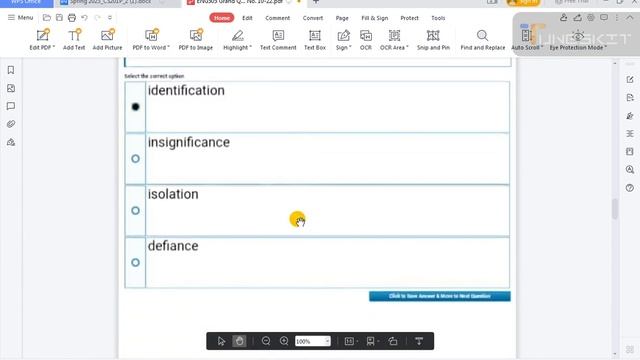The width and height of the screenshot is (640, 360).
Task: Open the edit note icon in right sidebar
Action: tap(630, 79)
